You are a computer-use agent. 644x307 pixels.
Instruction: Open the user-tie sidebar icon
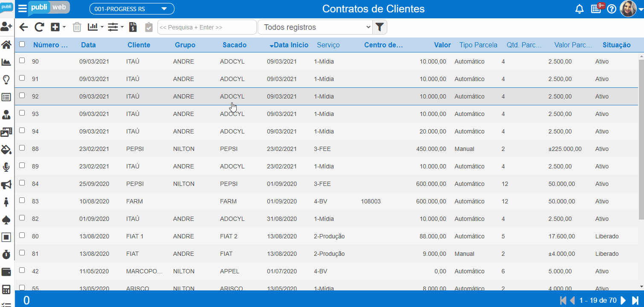pyautogui.click(x=6, y=115)
